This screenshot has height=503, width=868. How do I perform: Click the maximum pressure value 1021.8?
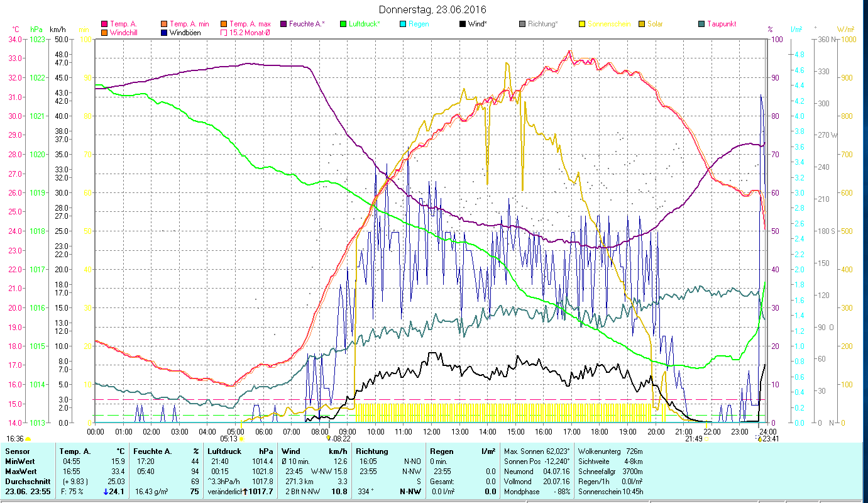[x=262, y=472]
